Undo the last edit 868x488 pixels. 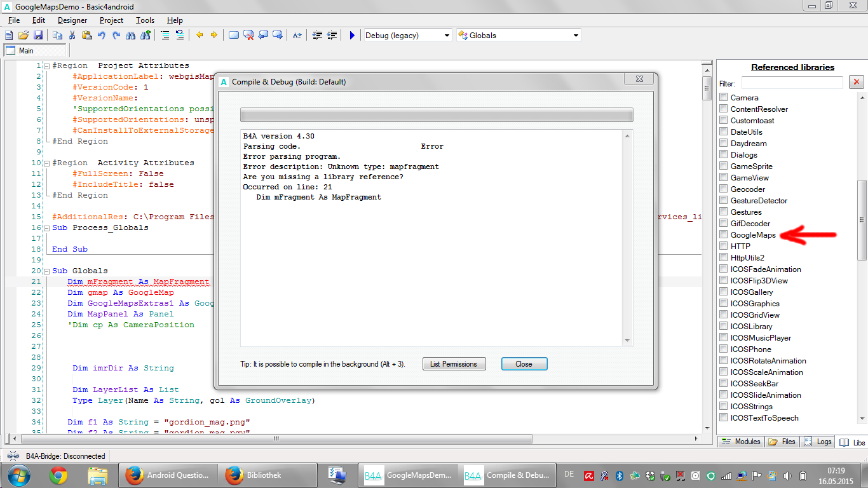coord(100,36)
